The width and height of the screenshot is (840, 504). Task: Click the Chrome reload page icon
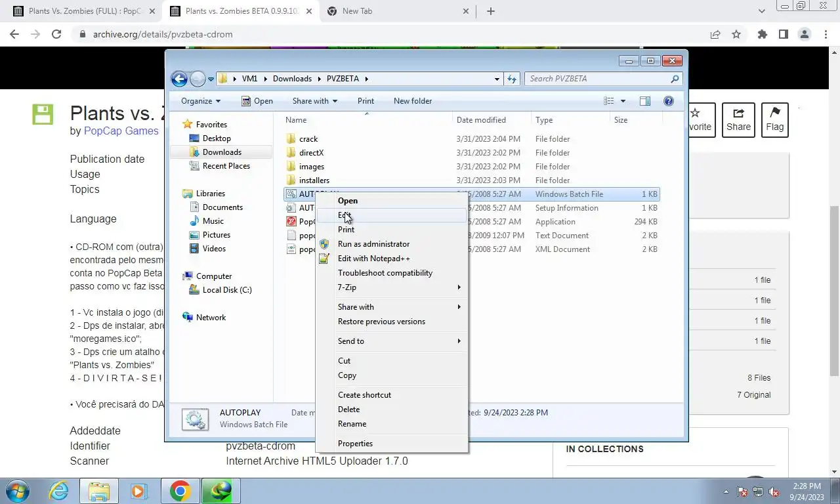pyautogui.click(x=56, y=34)
